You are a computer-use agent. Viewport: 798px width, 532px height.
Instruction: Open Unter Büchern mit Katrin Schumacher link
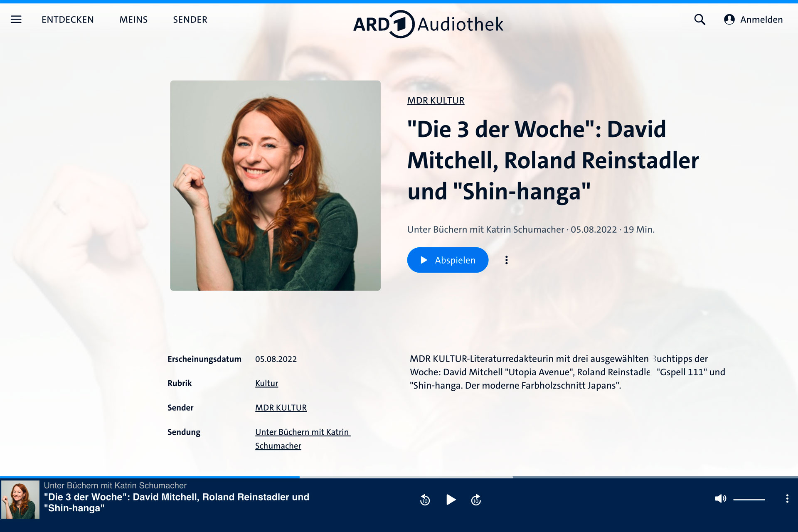pos(303,439)
